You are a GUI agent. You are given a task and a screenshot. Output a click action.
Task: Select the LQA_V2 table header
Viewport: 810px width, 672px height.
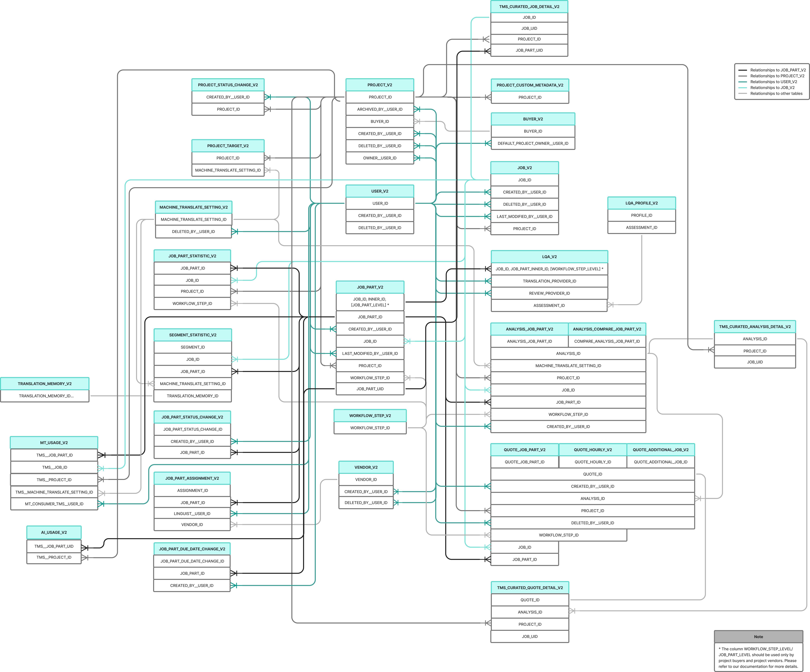click(549, 257)
